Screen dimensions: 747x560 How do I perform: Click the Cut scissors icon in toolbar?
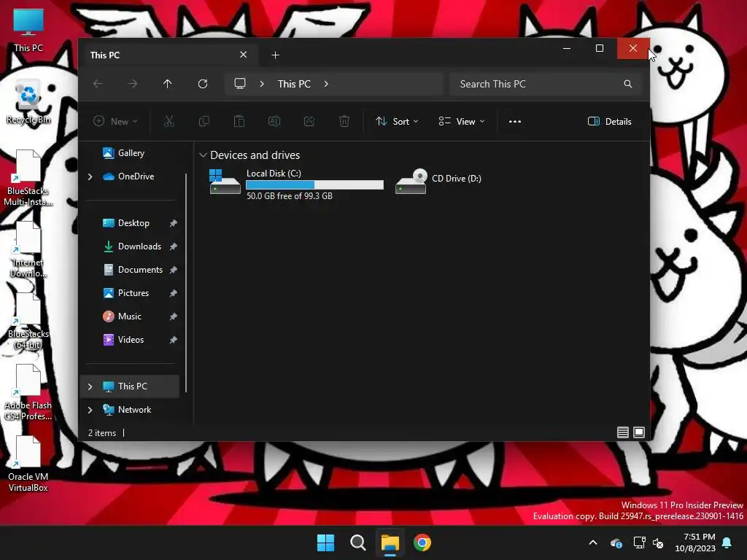[x=169, y=122]
